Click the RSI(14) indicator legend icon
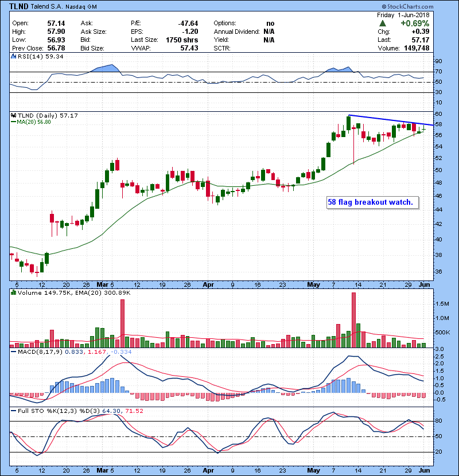 (13, 56)
